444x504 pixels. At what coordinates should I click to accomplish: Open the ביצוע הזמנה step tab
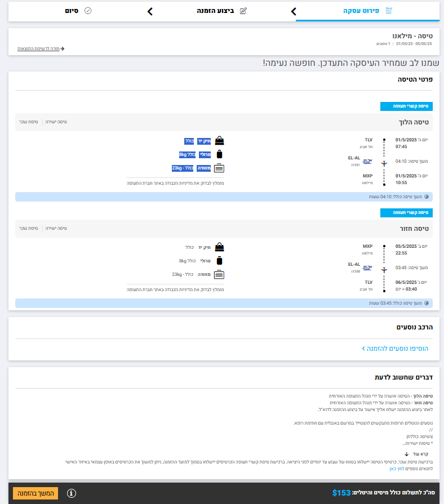point(222,11)
